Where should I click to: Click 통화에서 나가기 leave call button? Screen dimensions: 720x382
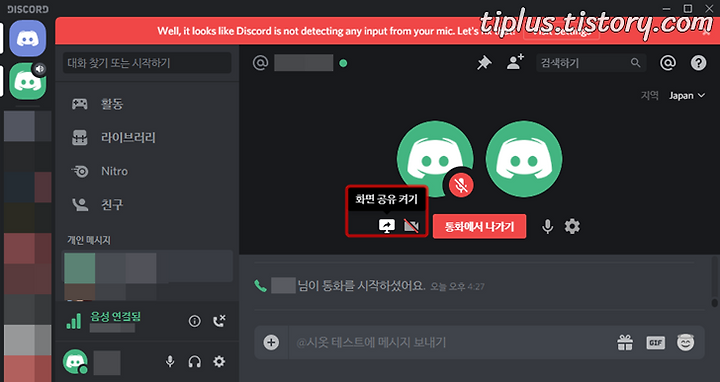point(479,226)
